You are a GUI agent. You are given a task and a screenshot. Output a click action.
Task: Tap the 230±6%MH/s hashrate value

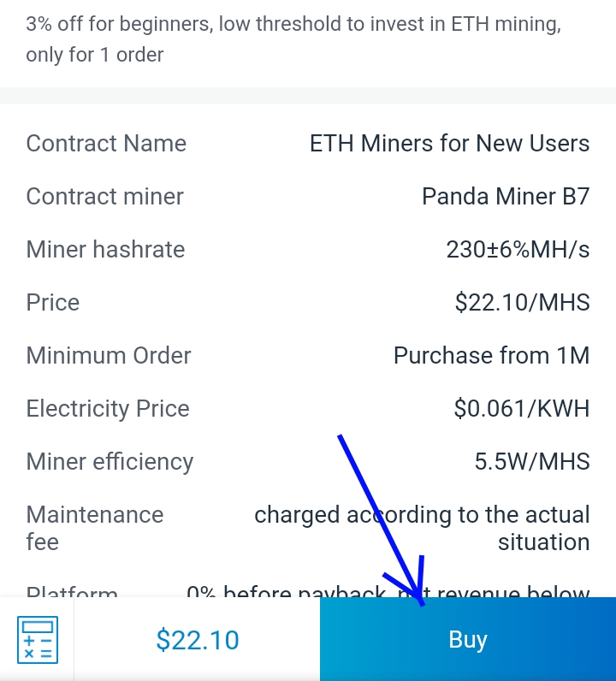click(x=518, y=249)
